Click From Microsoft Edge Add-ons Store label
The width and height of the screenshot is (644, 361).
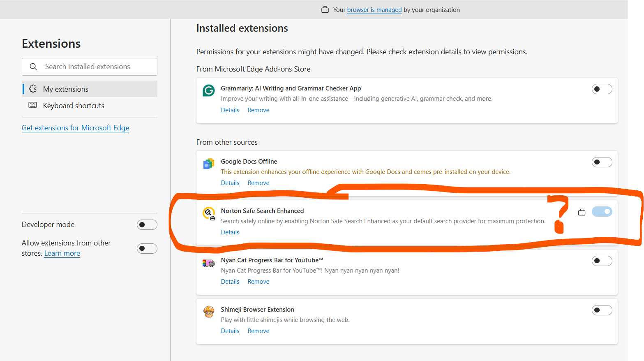click(x=254, y=69)
